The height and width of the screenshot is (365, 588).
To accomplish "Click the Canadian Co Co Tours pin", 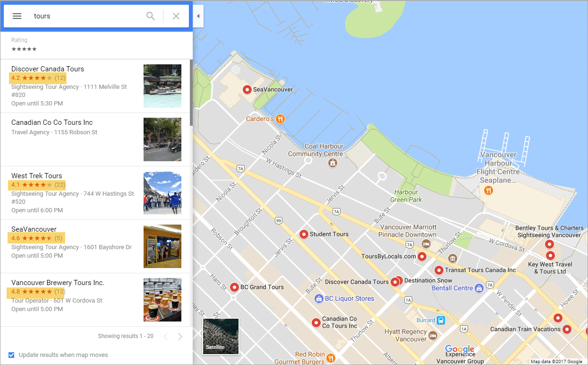I will 316,322.
